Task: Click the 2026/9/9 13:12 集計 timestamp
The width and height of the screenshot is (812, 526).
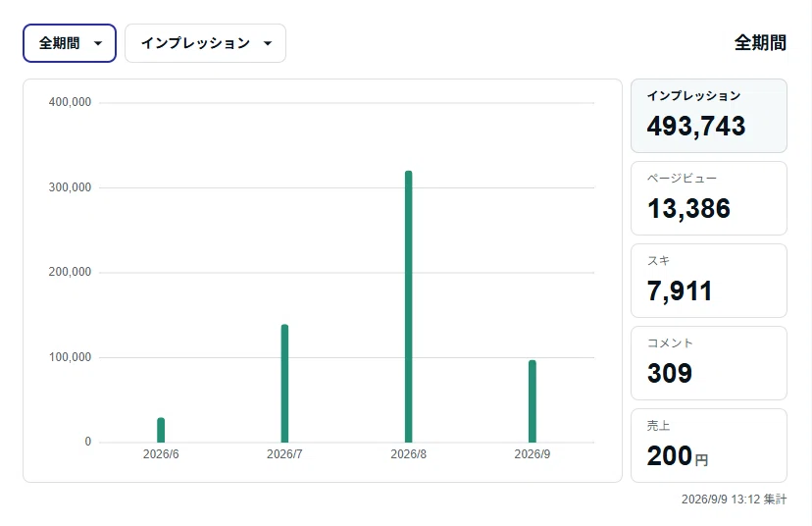Action: pyautogui.click(x=734, y=500)
